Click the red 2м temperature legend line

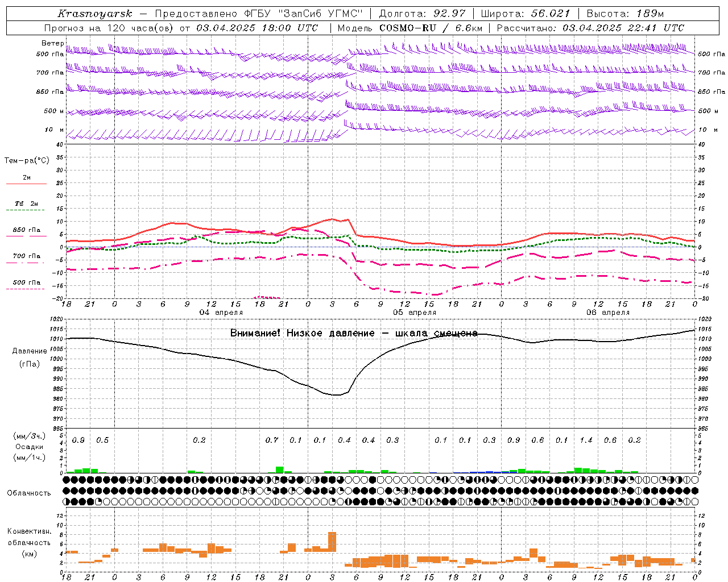tap(26, 184)
